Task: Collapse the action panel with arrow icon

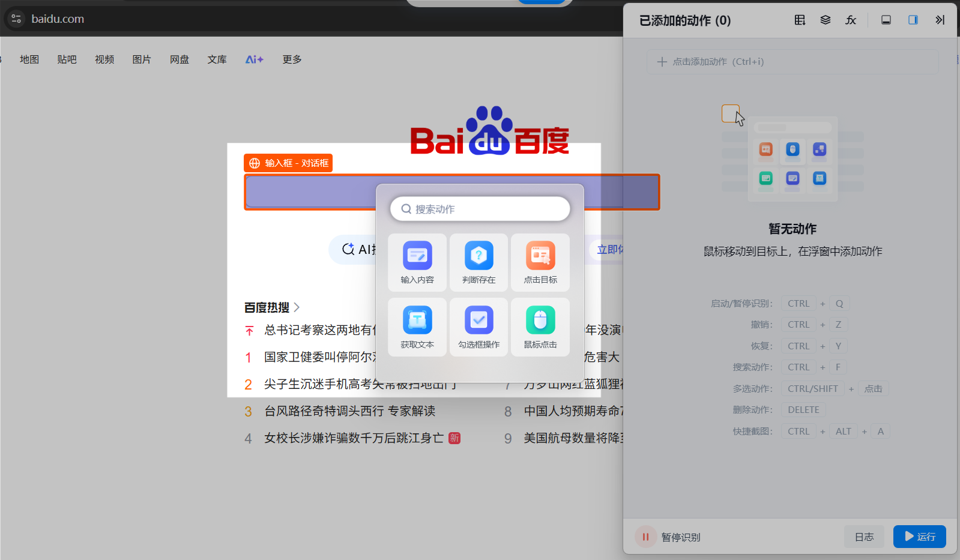Action: tap(940, 20)
